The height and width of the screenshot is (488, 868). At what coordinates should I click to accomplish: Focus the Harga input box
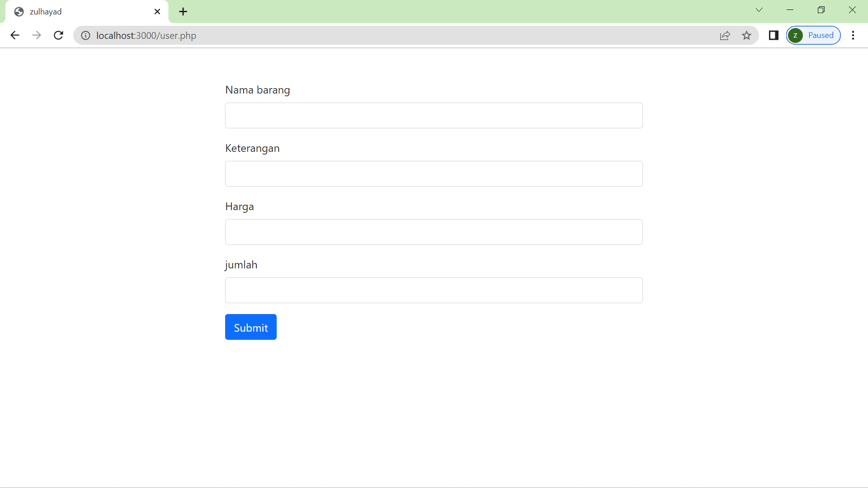[434, 232]
